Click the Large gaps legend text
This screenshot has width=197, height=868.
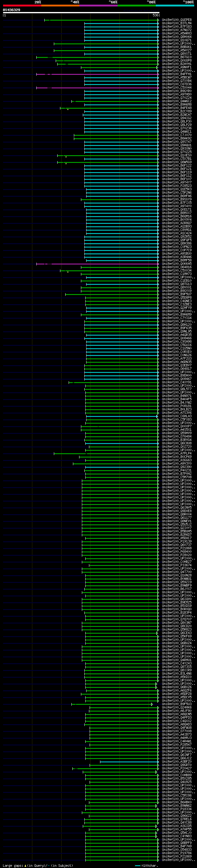click(38, 866)
